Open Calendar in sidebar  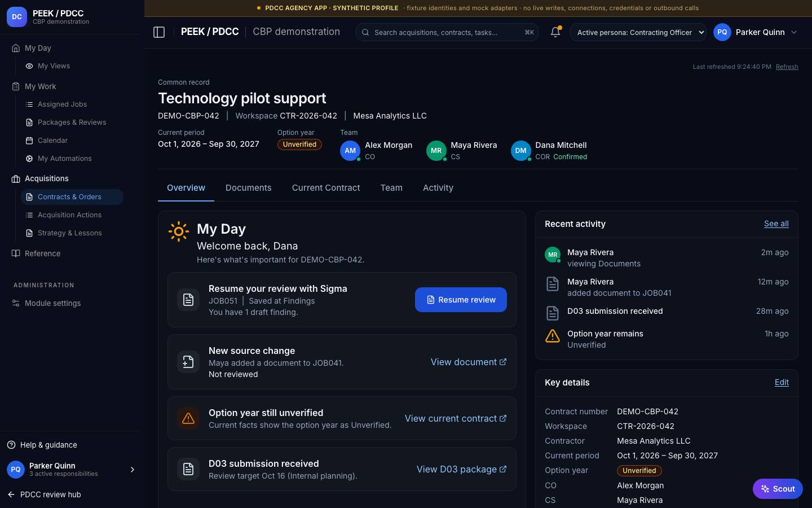[72, 141]
